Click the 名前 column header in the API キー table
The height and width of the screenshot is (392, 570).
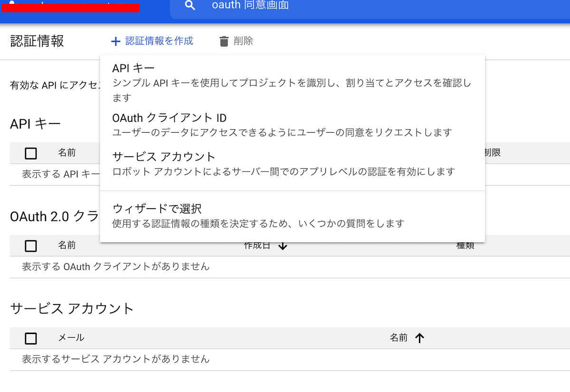[67, 153]
